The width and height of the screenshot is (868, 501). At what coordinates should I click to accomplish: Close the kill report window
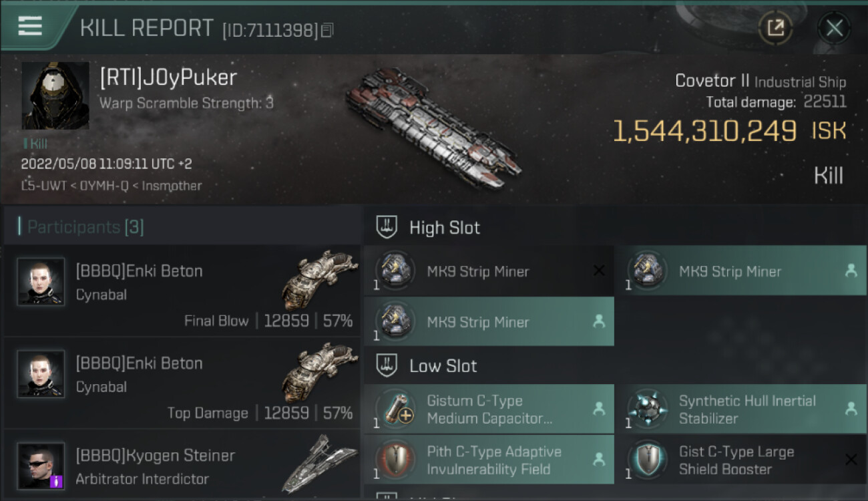[834, 28]
